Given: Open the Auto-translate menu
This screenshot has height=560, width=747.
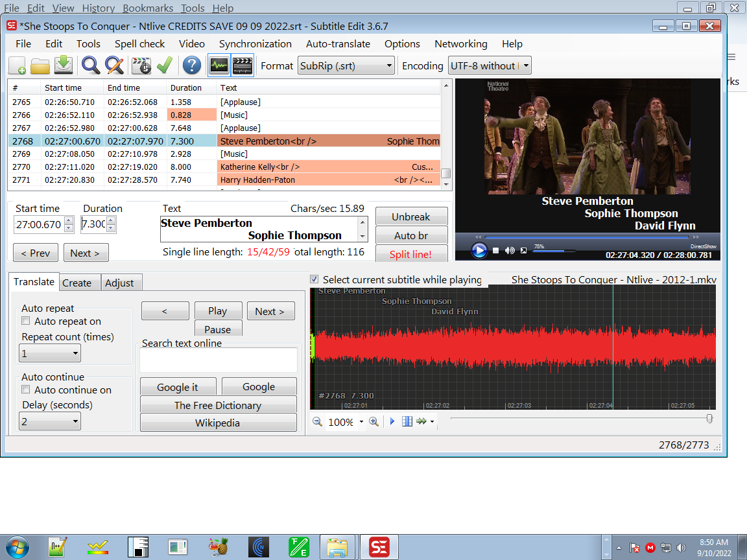Looking at the screenshot, I should pos(338,44).
